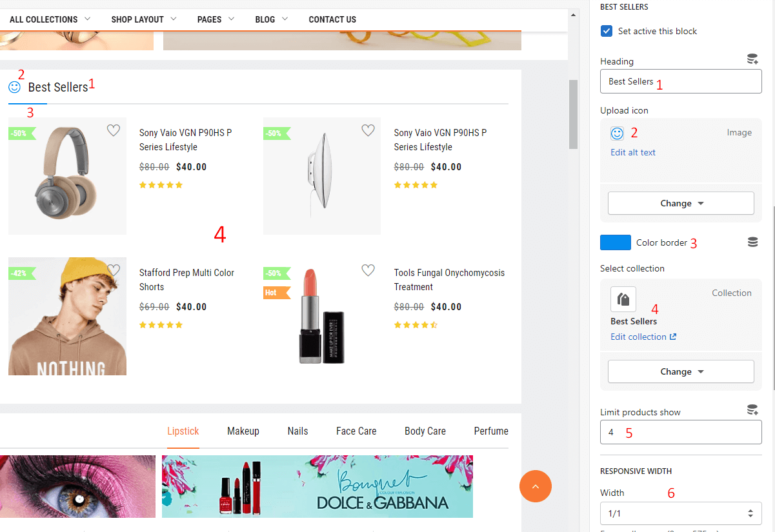Click dynamic source icon next to Color border
The height and width of the screenshot is (532, 775).
tap(752, 242)
